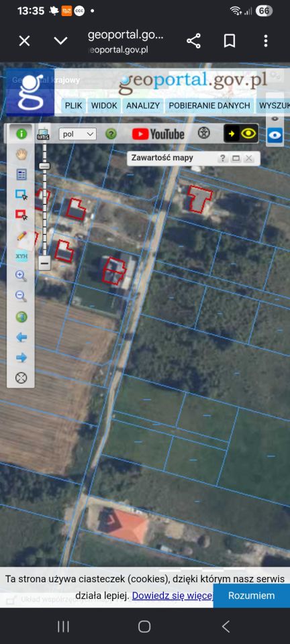Activate the hand pan tool

point(21,154)
